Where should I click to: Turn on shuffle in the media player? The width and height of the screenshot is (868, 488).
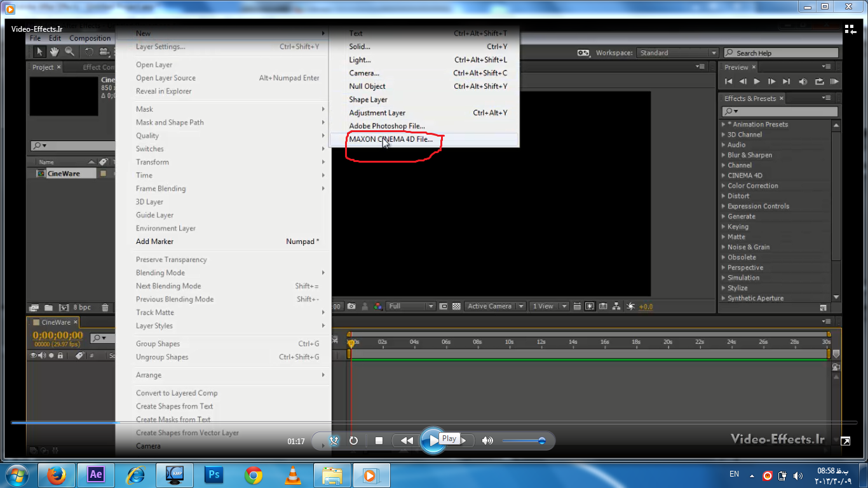pyautogui.click(x=334, y=440)
